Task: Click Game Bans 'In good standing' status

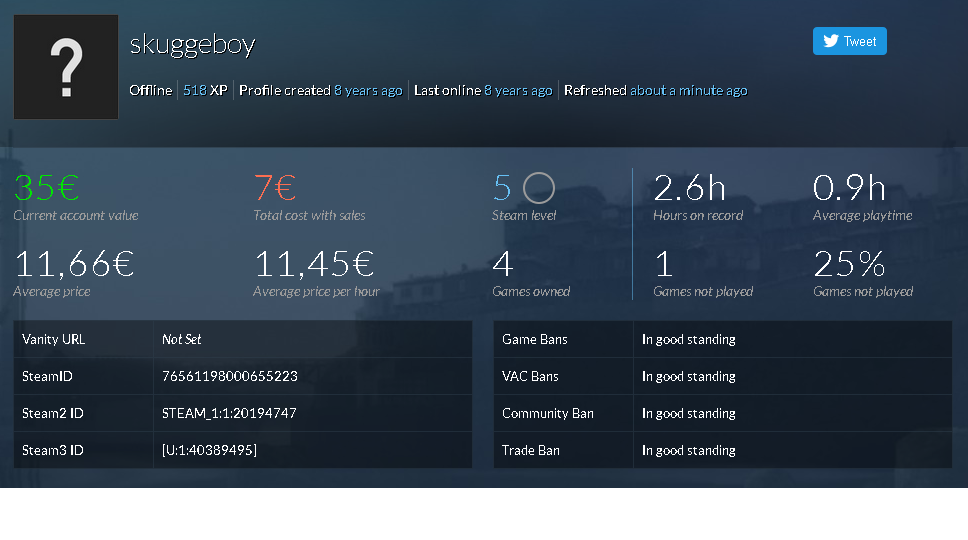Action: pos(688,339)
